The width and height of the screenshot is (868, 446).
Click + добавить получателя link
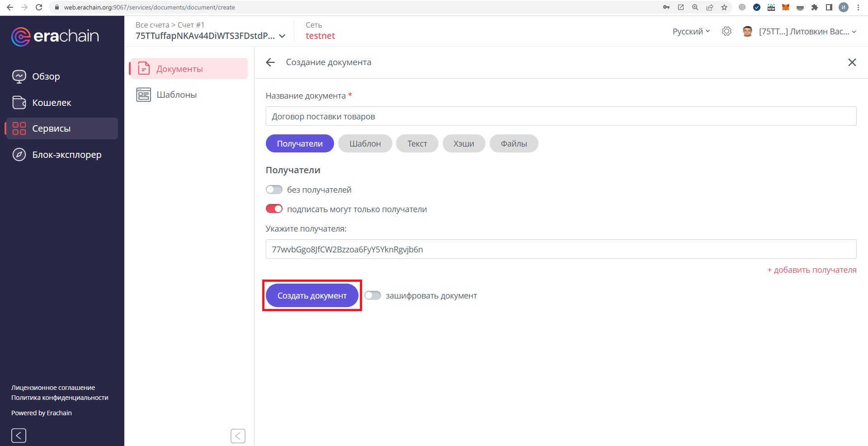[x=811, y=270]
